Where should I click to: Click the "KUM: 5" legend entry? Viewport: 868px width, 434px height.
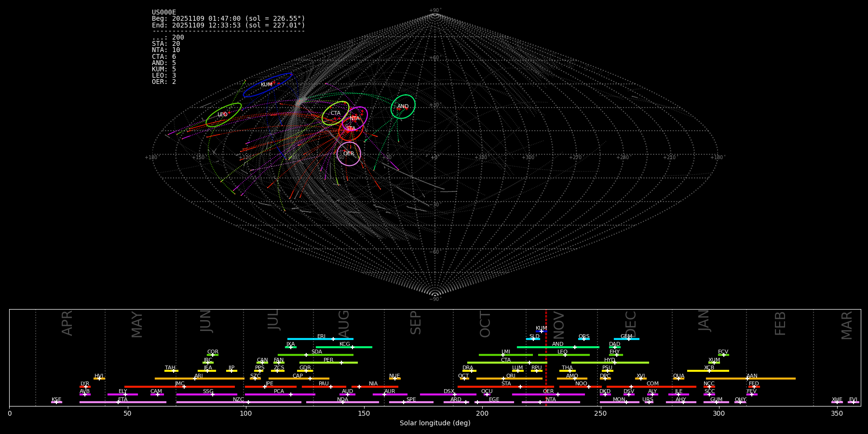tap(164, 69)
